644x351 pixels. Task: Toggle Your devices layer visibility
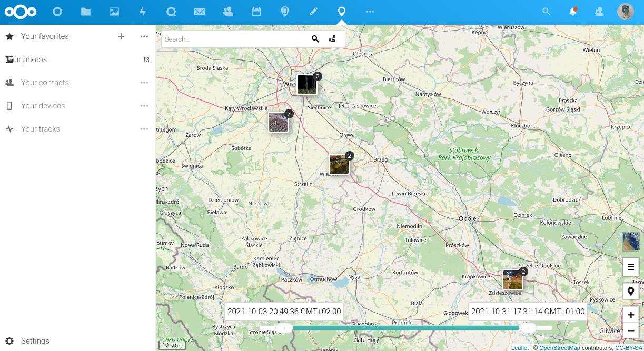tap(43, 106)
